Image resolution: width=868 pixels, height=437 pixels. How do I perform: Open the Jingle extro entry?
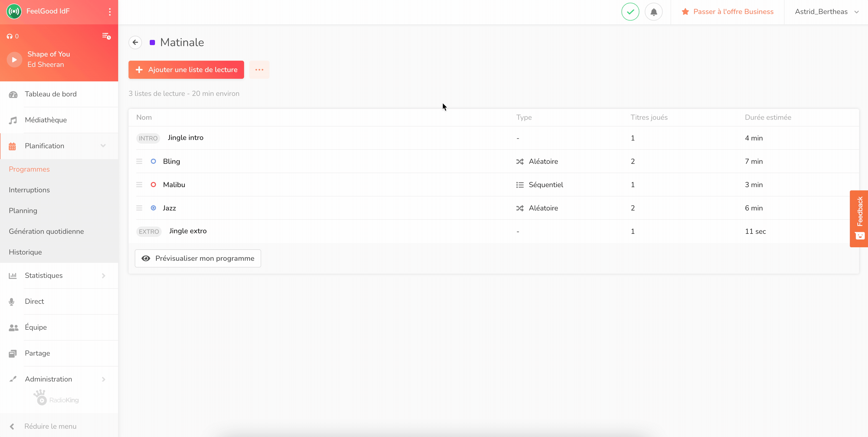click(x=188, y=231)
